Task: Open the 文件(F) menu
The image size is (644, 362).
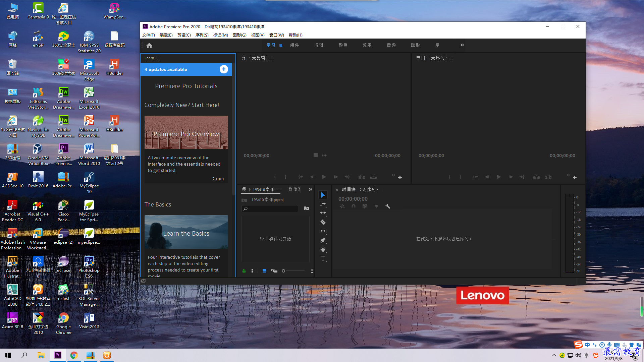Action: click(x=148, y=35)
